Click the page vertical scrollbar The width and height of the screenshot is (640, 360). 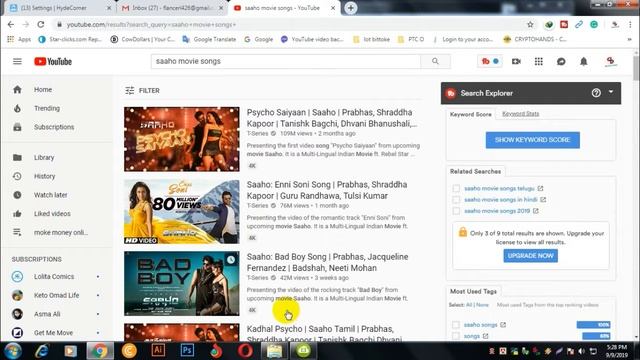(636, 68)
